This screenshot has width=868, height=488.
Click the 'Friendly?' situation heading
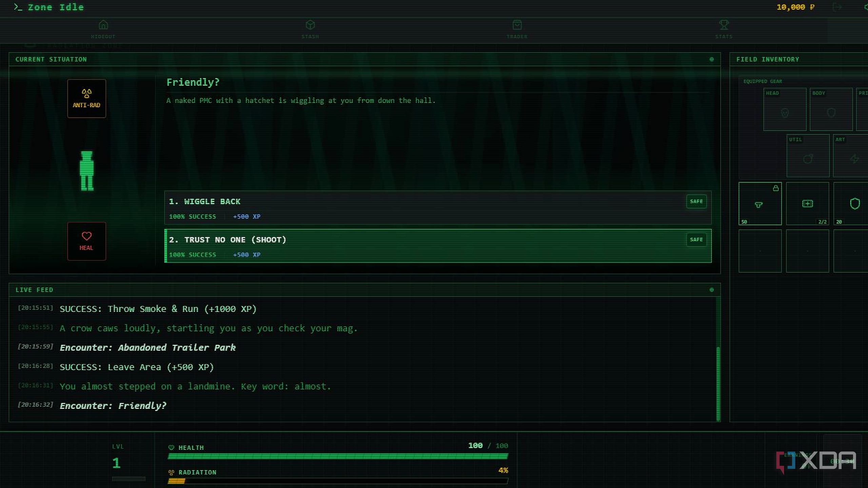click(x=193, y=82)
